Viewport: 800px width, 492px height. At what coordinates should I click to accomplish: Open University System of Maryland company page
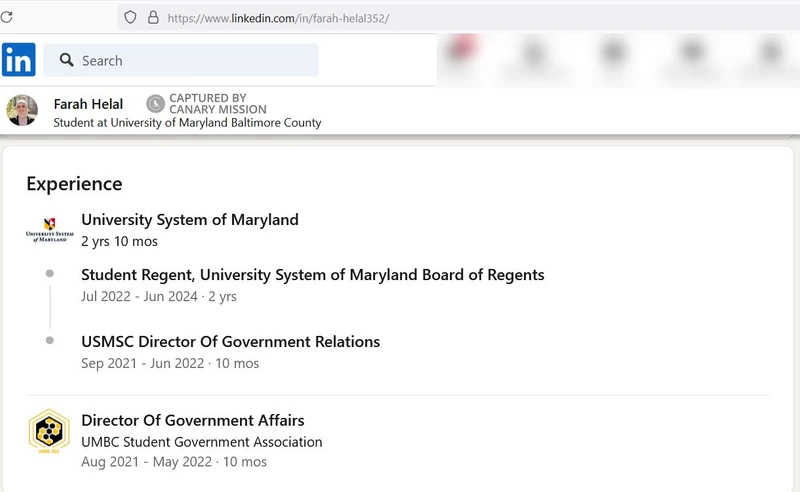[190, 220]
